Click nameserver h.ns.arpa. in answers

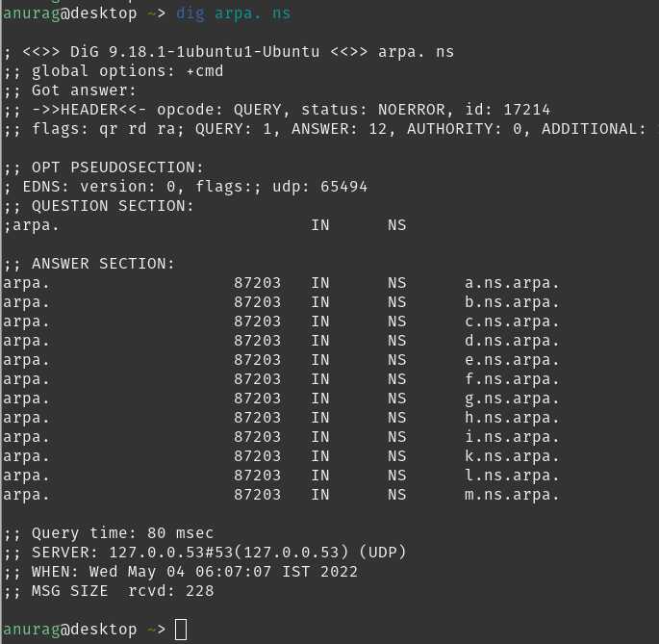tap(512, 418)
